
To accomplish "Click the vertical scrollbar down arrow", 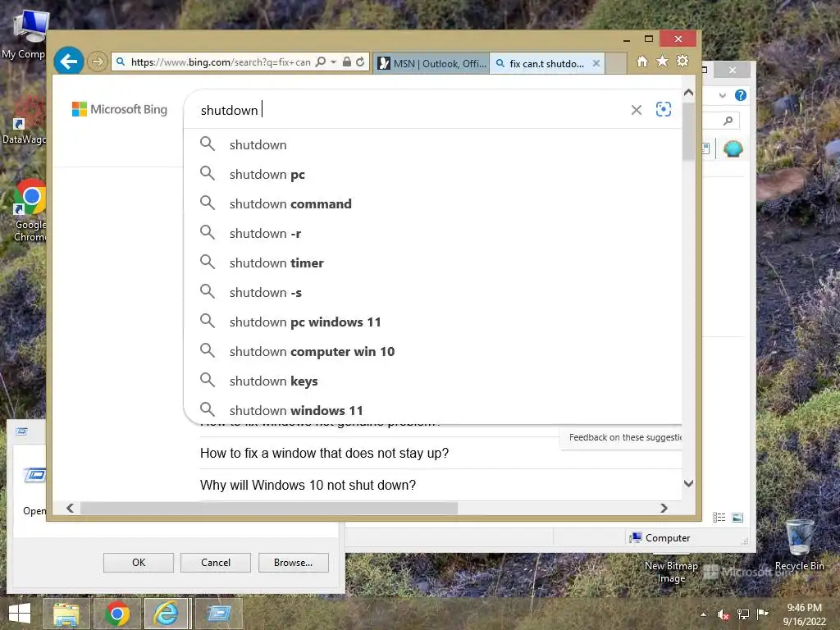I will (688, 483).
